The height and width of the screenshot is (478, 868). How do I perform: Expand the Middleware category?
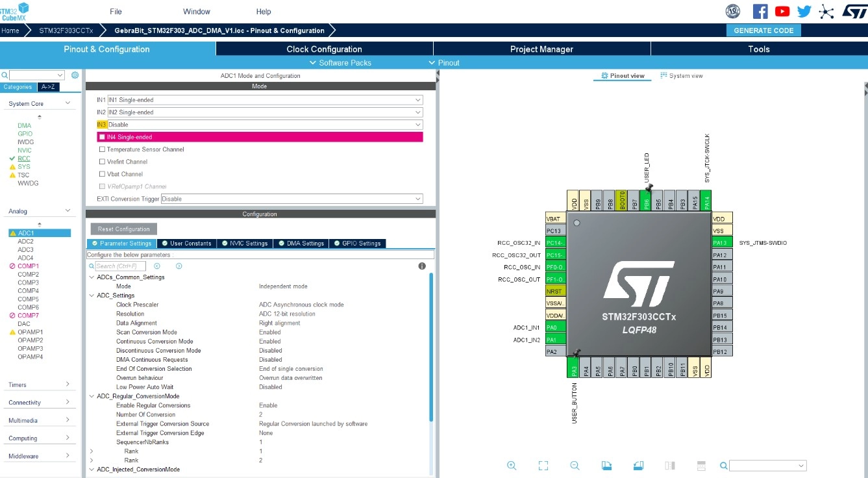coord(68,455)
